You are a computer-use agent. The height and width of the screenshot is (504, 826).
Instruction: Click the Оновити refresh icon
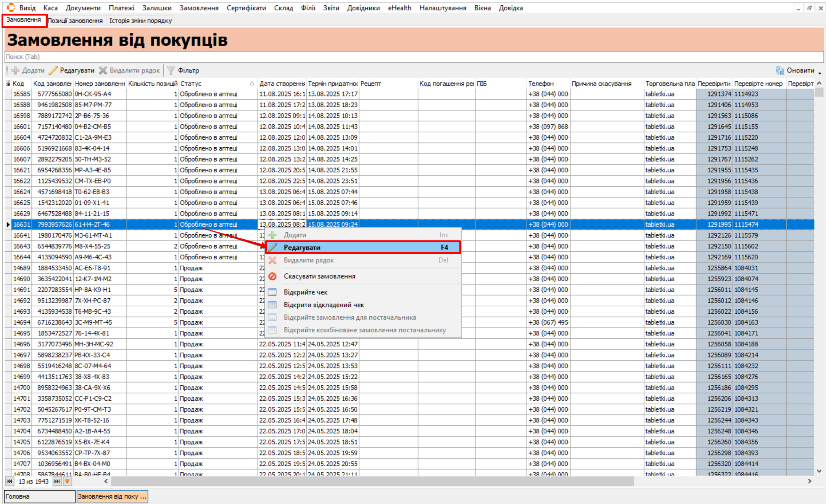coord(780,70)
